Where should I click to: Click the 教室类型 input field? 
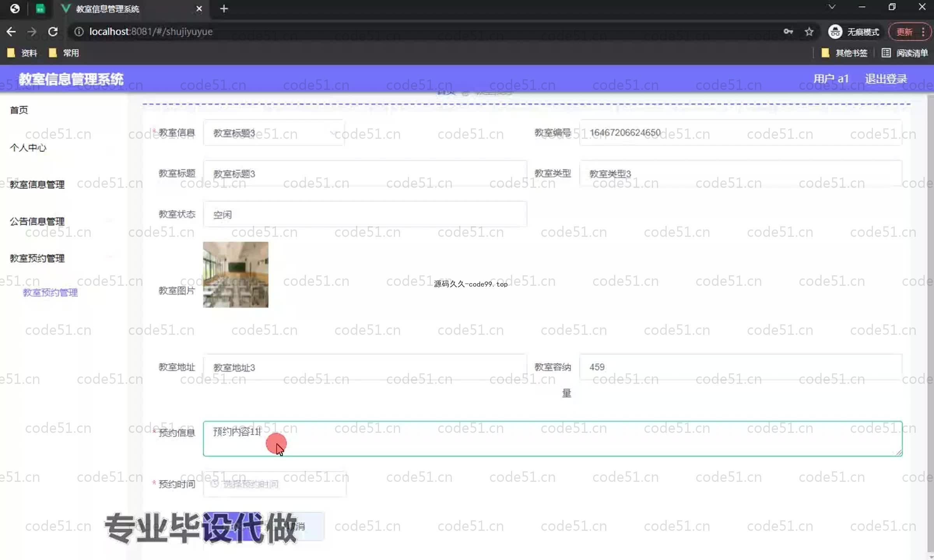point(741,173)
